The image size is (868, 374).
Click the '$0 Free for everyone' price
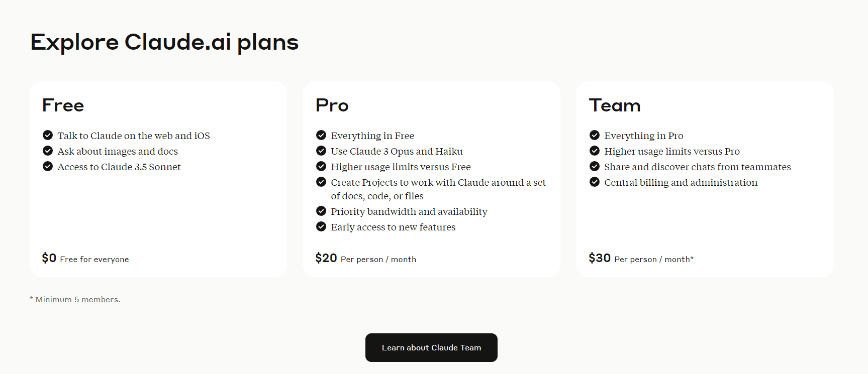85,258
